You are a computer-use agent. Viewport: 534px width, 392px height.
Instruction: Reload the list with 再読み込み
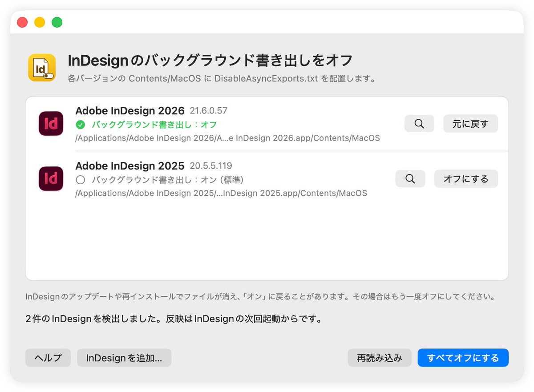[380, 358]
